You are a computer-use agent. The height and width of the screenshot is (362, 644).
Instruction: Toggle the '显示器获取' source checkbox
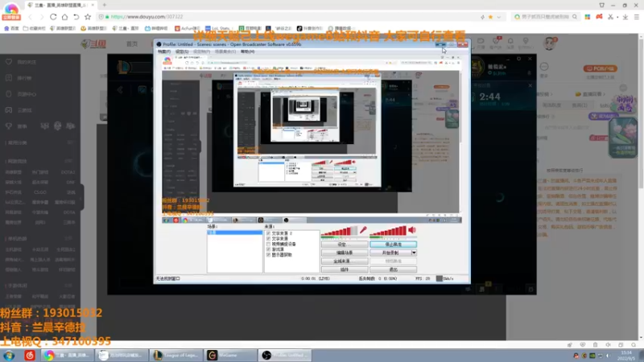268,254
